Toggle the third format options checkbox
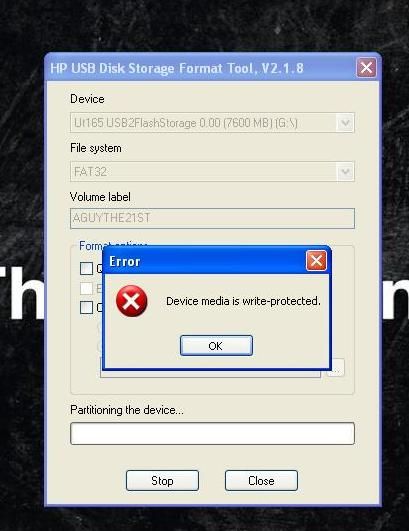 (87, 307)
